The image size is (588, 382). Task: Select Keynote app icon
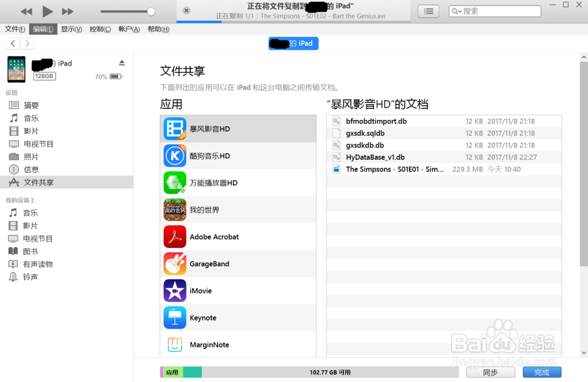(x=175, y=317)
